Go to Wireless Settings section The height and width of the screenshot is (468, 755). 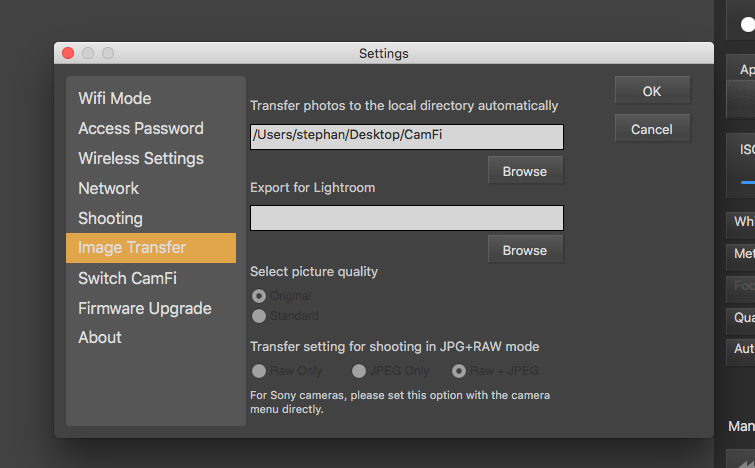141,158
